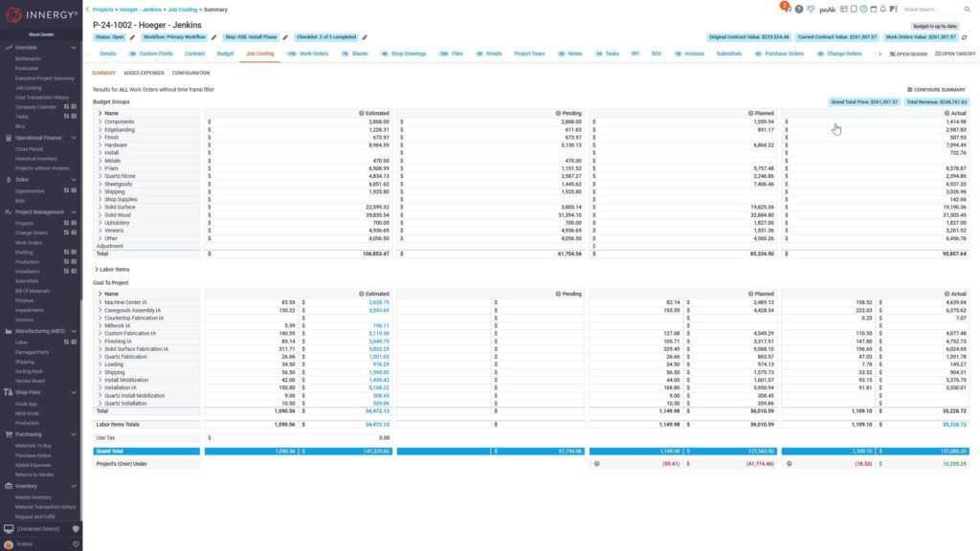Open Takeoff from the top right
980x551 pixels.
point(956,54)
